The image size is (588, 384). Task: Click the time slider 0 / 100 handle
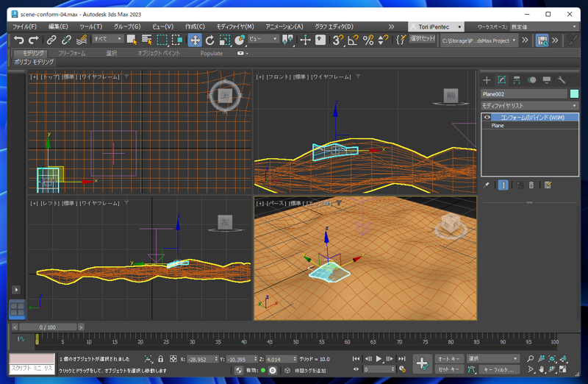click(x=48, y=327)
